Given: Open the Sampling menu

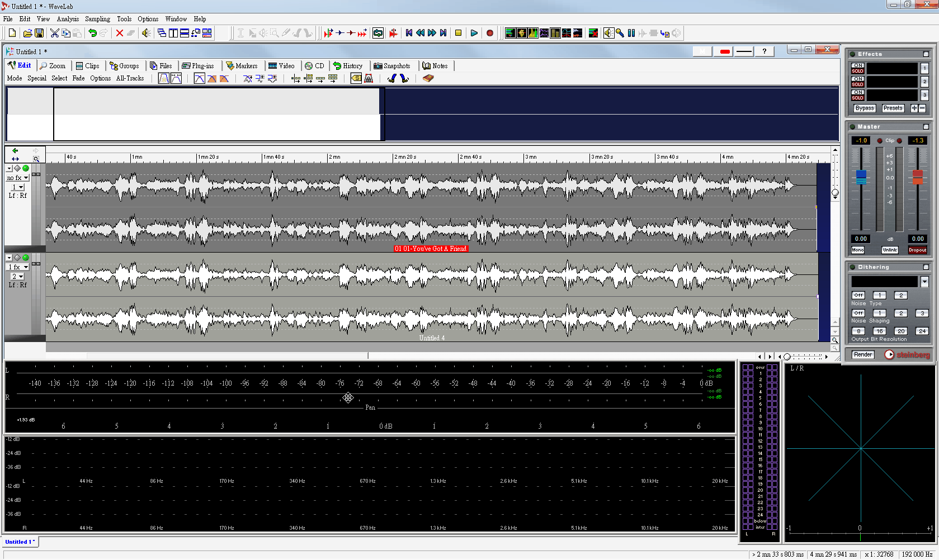Looking at the screenshot, I should (x=97, y=19).
